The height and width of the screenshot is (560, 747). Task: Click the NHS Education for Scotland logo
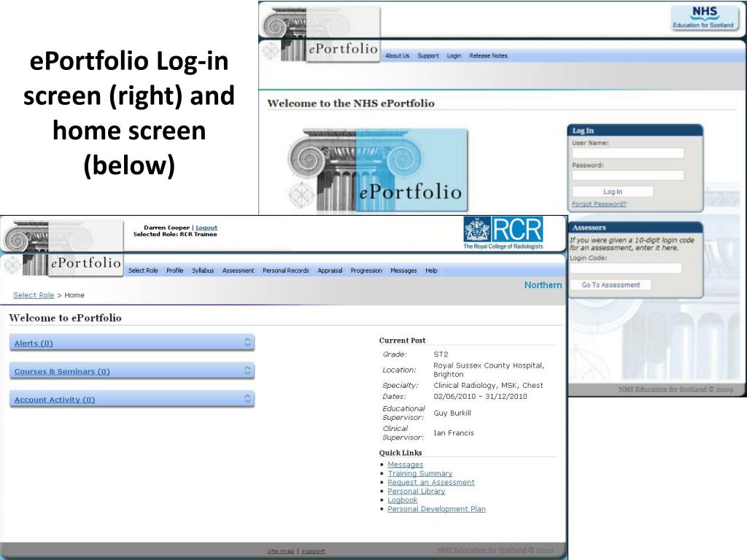(x=704, y=18)
